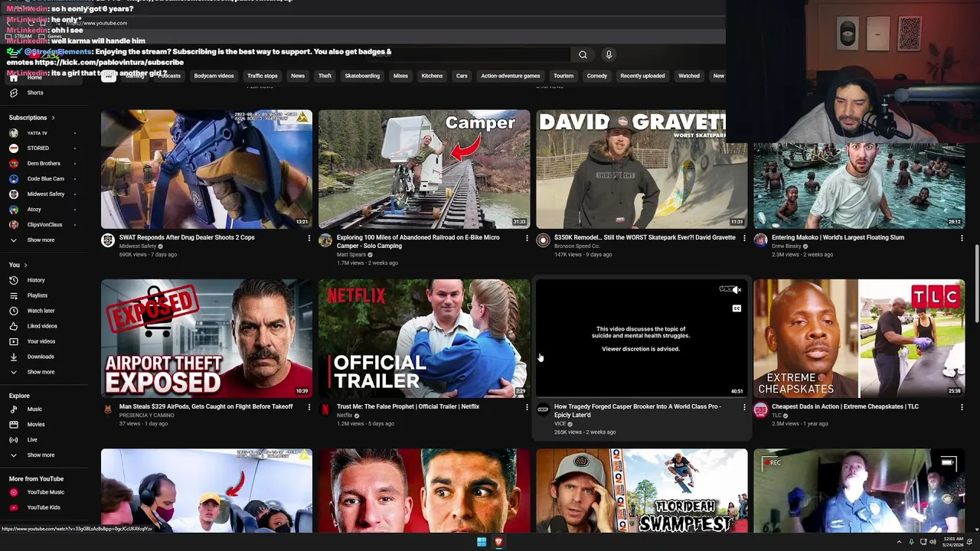Open Dern Brothers subscription

click(43, 164)
